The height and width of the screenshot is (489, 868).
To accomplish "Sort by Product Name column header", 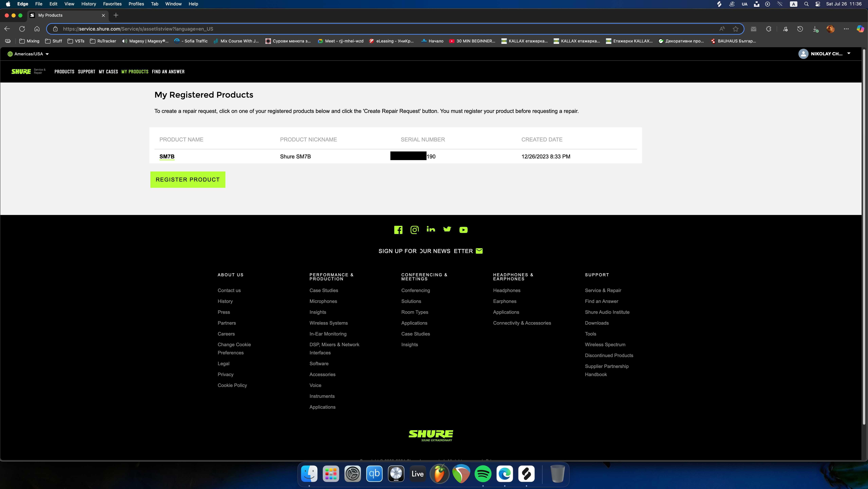I will point(181,140).
